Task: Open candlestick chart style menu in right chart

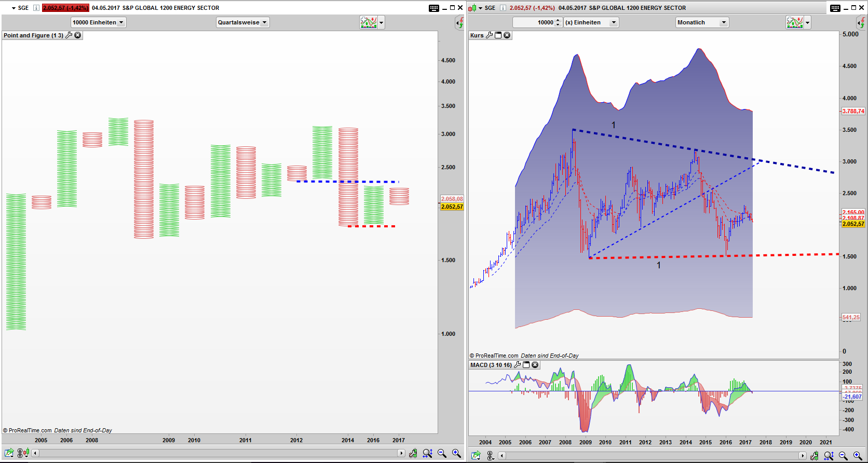Action: click(472, 8)
